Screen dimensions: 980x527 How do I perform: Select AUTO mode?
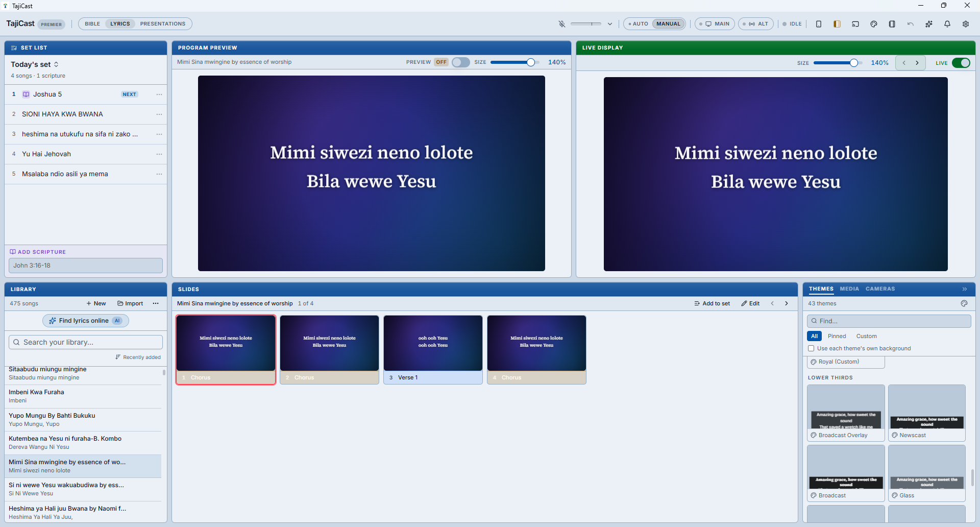click(x=638, y=24)
